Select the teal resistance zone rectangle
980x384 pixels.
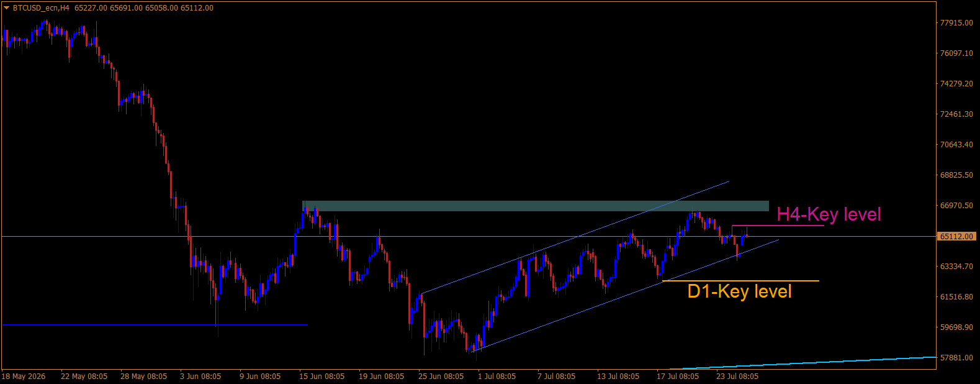tap(536, 206)
